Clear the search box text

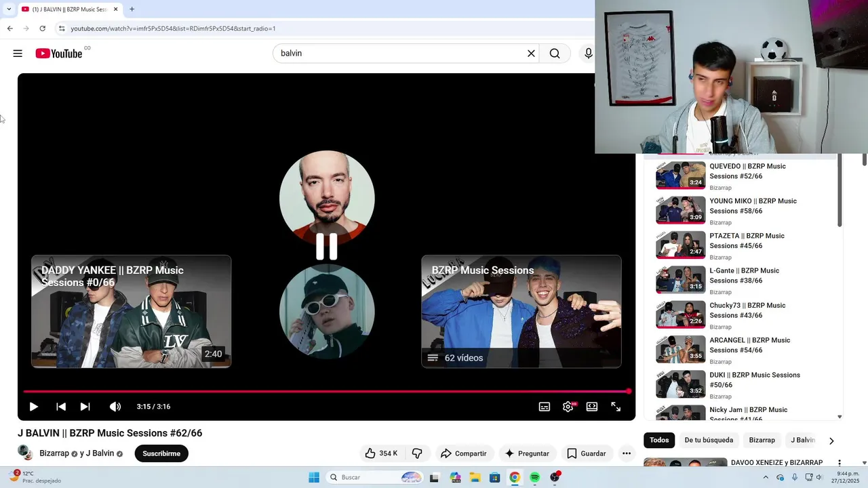531,54
